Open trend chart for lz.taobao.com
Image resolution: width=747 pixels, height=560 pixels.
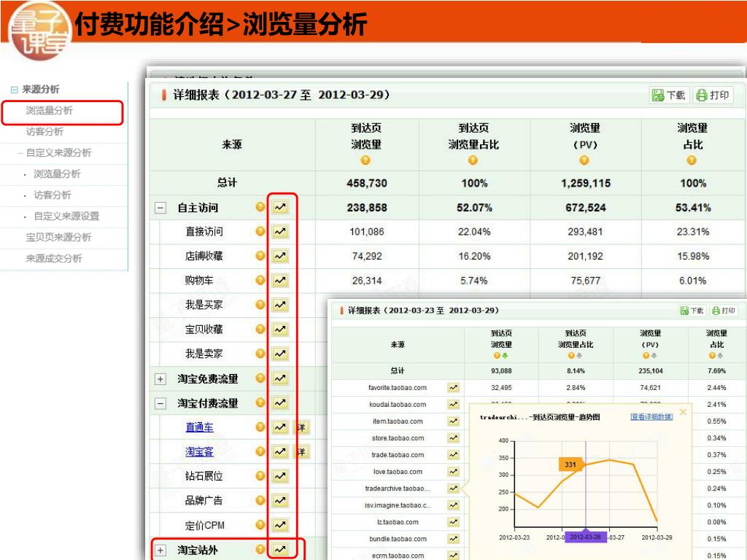click(453, 522)
